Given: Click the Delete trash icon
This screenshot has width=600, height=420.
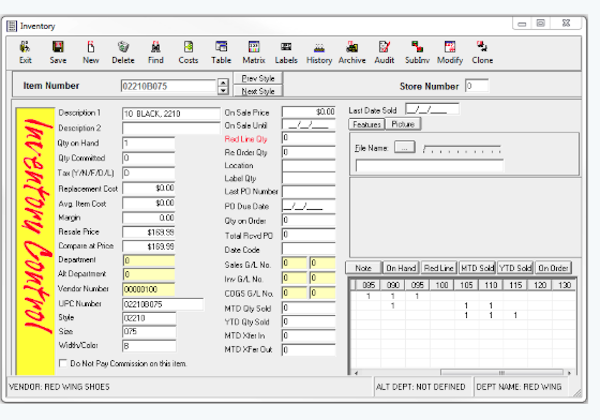Looking at the screenshot, I should tap(123, 47).
